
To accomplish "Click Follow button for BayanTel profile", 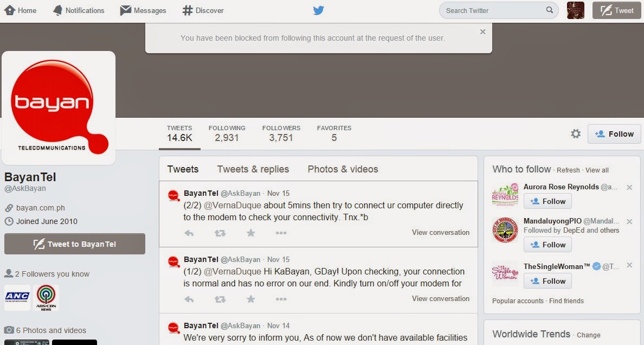I will 614,134.
